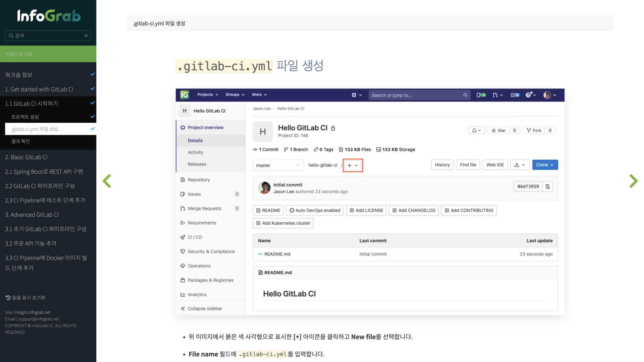Viewport: 644px width, 362px height.
Task: Open the download source code dropdown
Action: (x=520, y=165)
